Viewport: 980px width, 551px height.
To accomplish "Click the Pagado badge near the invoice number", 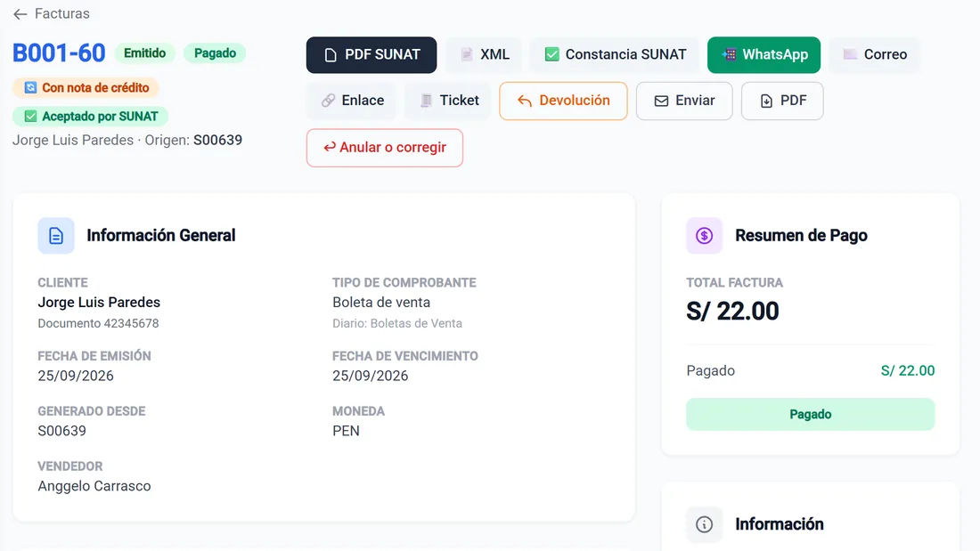I will tap(215, 53).
